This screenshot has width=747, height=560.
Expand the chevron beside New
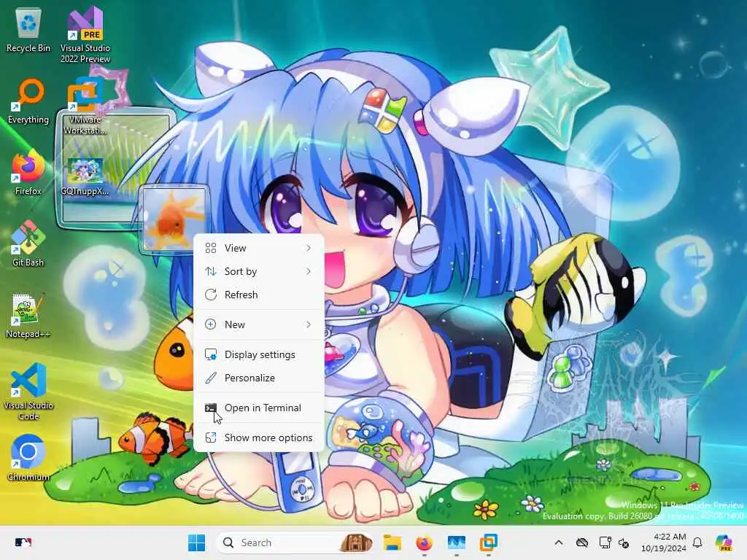[x=309, y=324]
